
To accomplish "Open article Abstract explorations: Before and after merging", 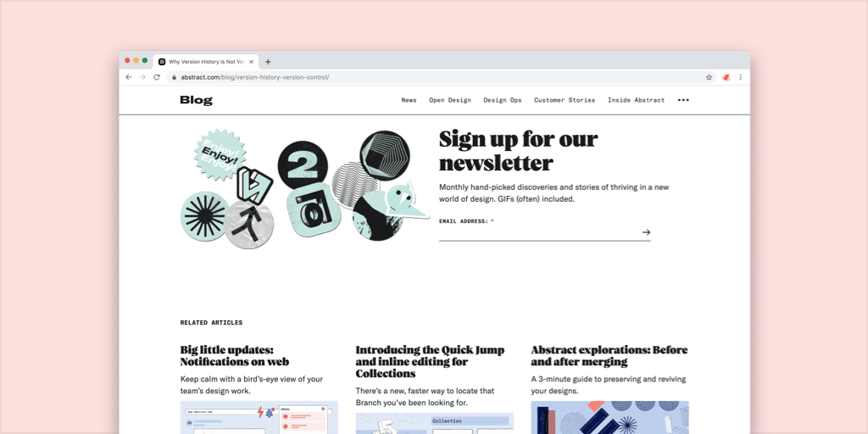I will pyautogui.click(x=609, y=356).
